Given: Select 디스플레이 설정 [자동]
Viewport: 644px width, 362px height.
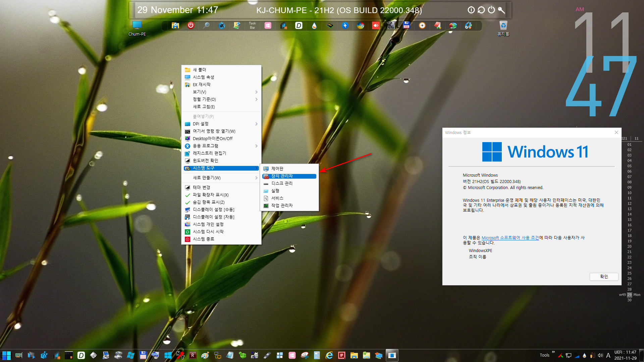Looking at the screenshot, I should click(x=221, y=217).
